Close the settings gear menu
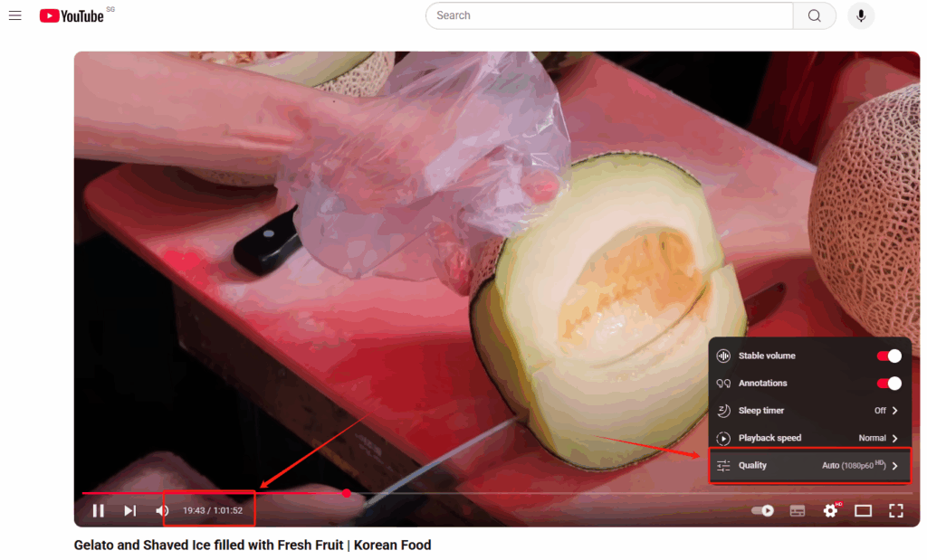This screenshot has width=927, height=560. point(831,510)
